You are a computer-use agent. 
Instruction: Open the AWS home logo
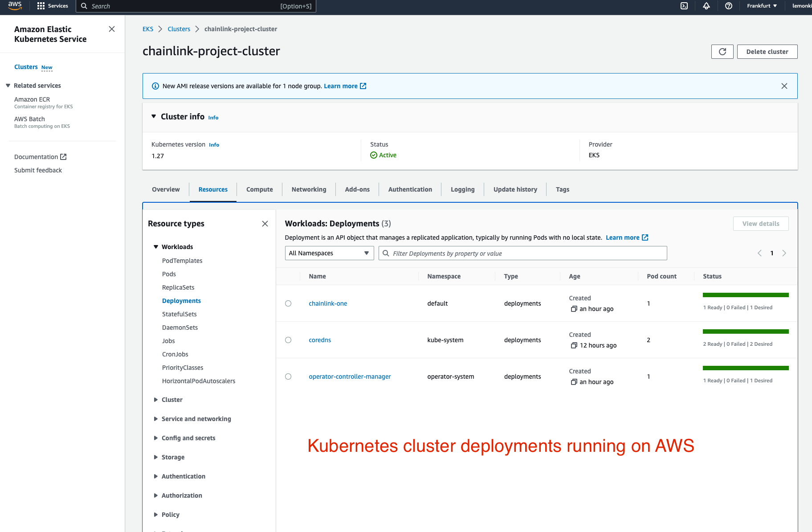point(15,6)
